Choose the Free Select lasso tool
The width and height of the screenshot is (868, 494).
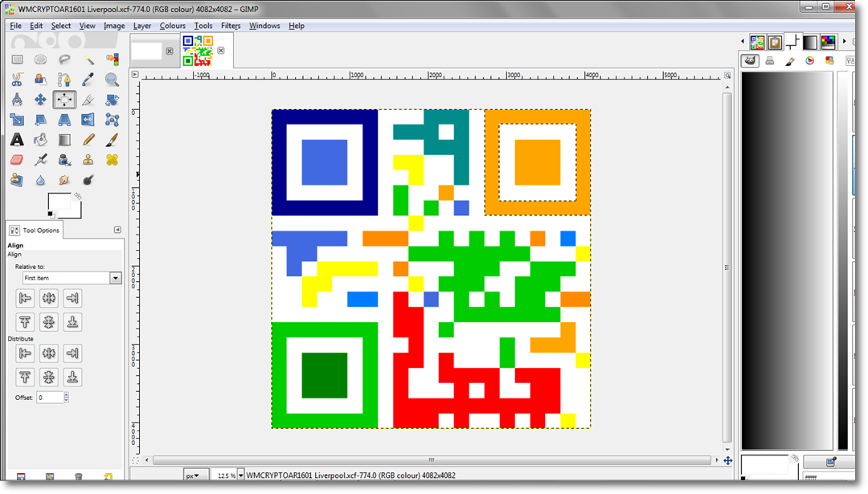pyautogui.click(x=64, y=59)
